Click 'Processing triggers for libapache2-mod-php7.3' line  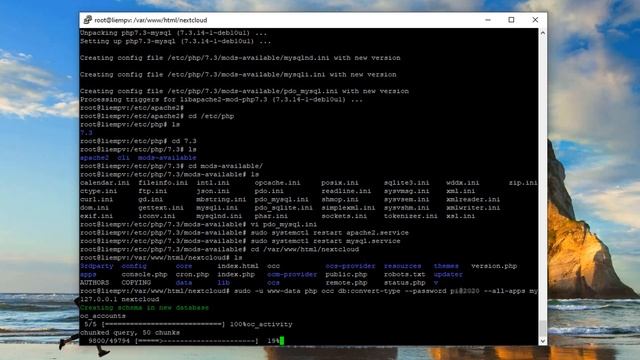(221, 99)
